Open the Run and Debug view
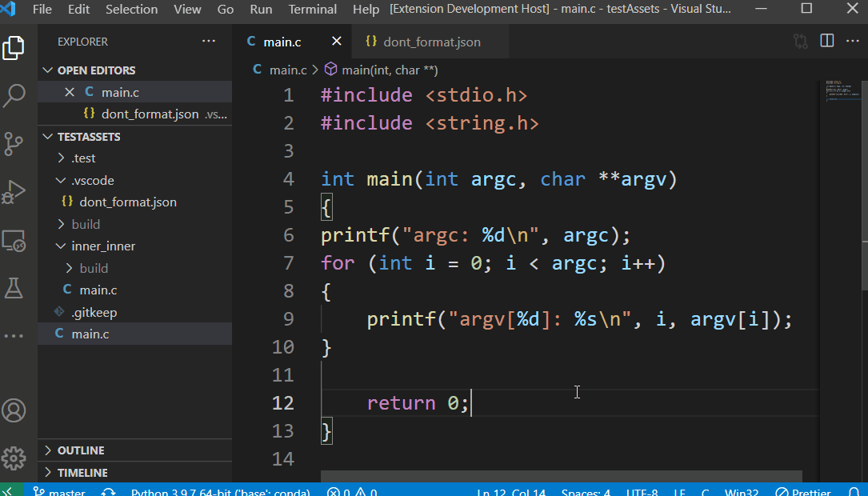The height and width of the screenshot is (496, 868). [14, 192]
